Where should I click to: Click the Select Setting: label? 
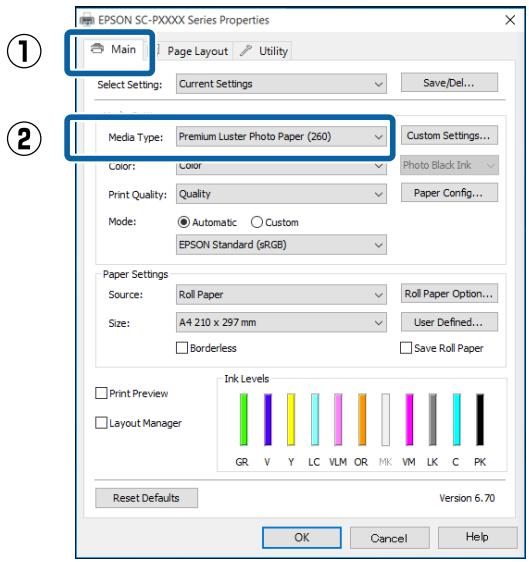click(x=130, y=85)
